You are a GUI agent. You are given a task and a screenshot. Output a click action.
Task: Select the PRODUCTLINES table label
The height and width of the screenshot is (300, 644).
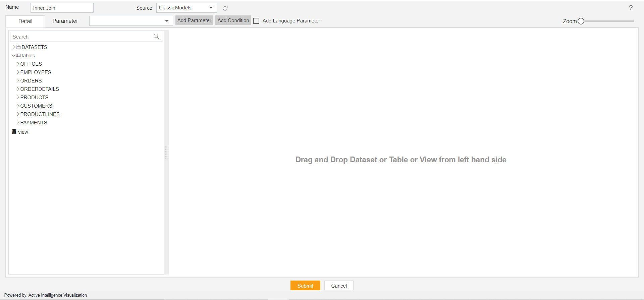[40, 114]
